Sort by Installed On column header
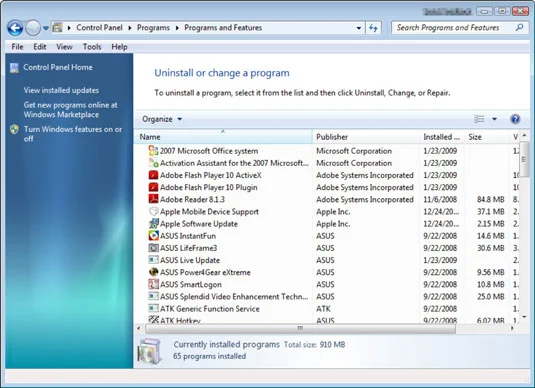Viewport: 535px width, 388px height. [442, 137]
